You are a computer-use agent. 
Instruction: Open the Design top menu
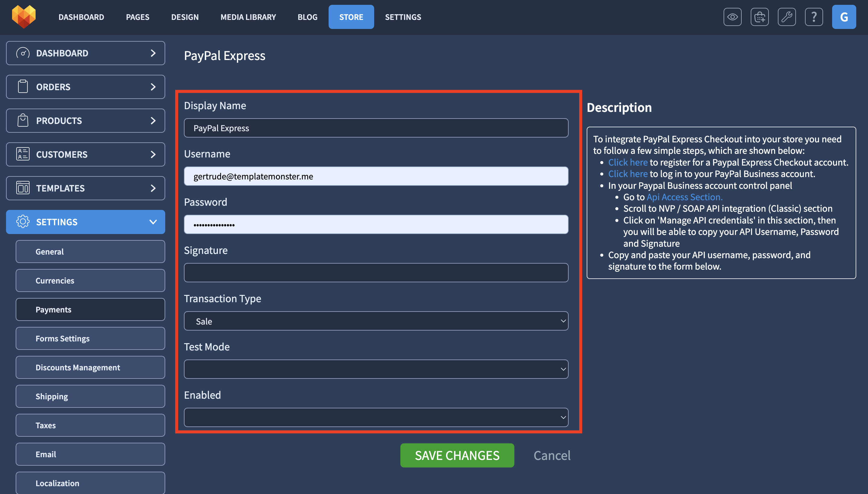point(185,17)
